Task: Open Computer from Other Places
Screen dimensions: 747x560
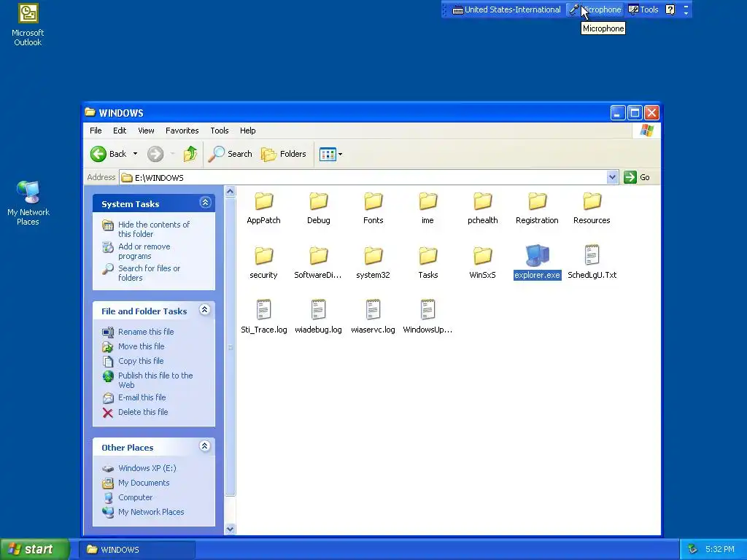Action: (135, 497)
